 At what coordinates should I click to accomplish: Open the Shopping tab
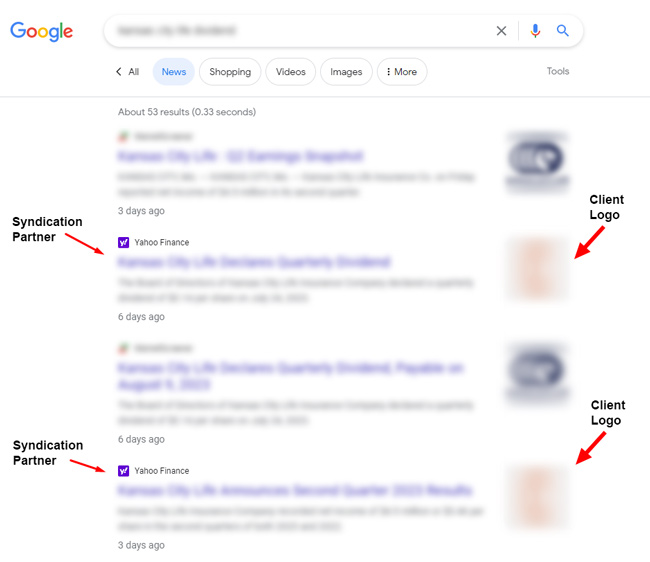(230, 72)
